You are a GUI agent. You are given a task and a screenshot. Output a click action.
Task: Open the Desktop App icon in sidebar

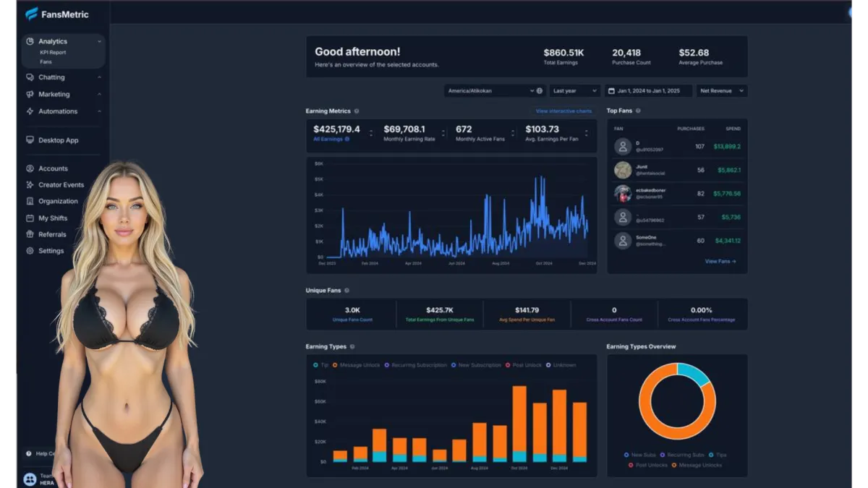click(30, 140)
